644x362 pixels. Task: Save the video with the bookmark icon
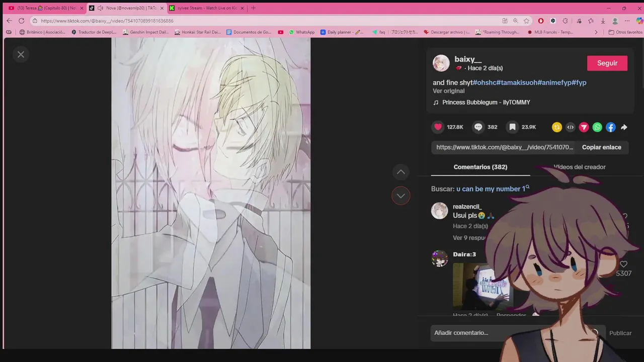pos(512,127)
